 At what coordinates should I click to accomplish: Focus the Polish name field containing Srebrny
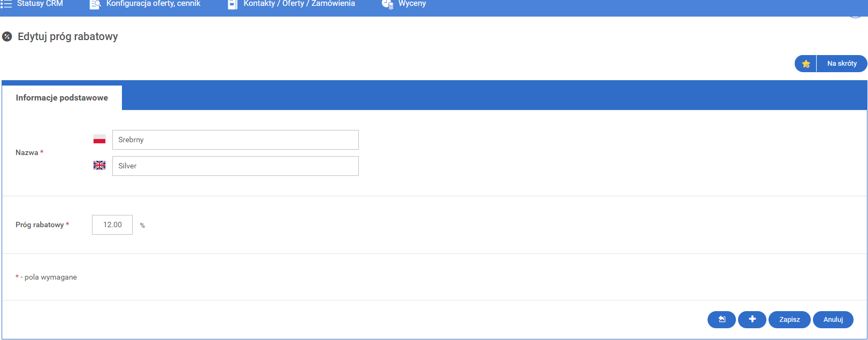pyautogui.click(x=235, y=140)
